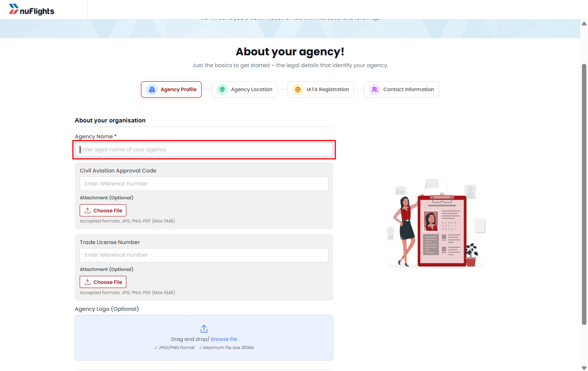Click the "About your agency!" heading
Image resolution: width=588 pixels, height=371 pixels.
coord(290,52)
